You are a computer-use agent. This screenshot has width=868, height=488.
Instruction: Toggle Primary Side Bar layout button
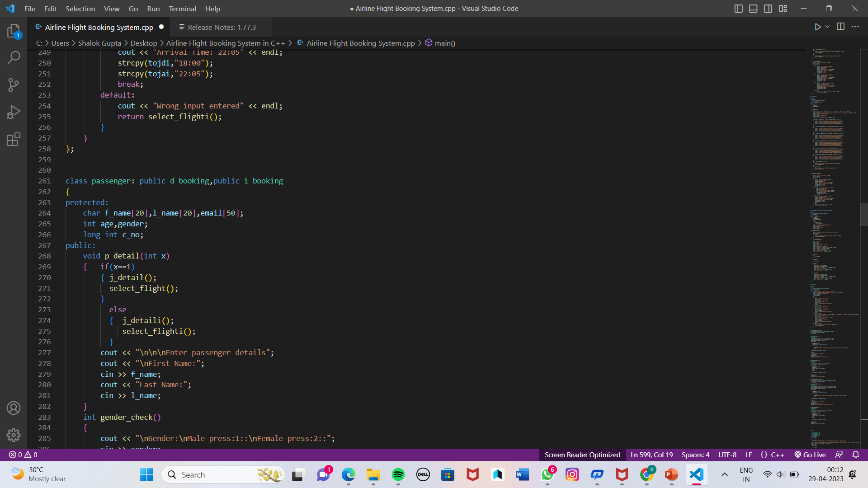click(x=738, y=9)
